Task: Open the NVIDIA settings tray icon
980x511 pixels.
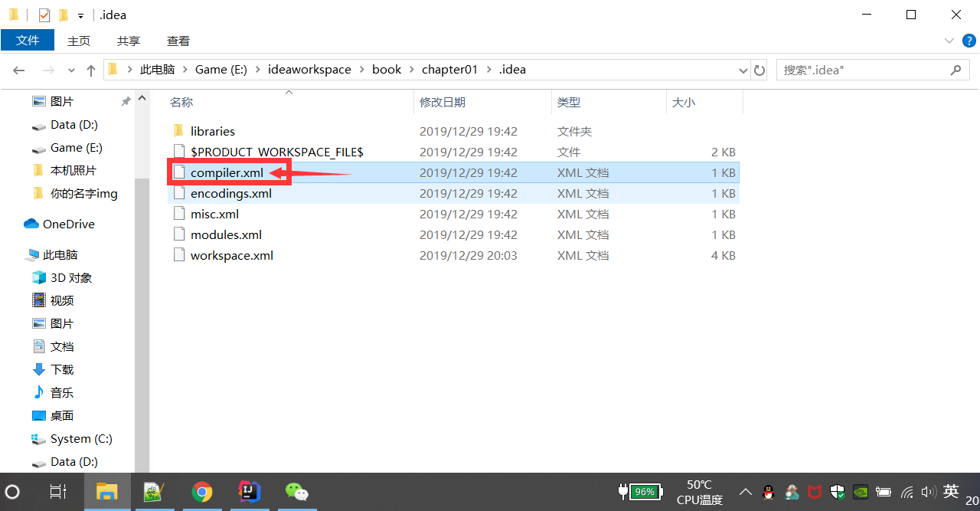Action: pos(860,492)
